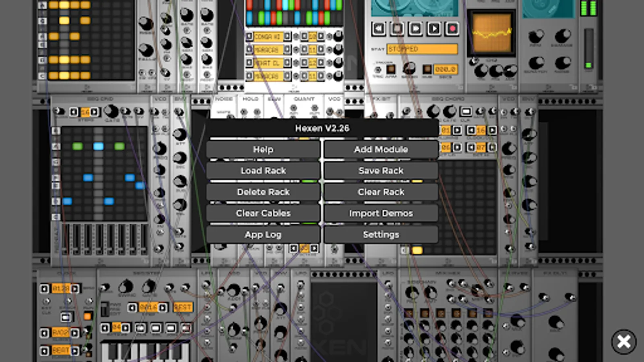This screenshot has height=362, width=644.
Task: Increase clock tempo 0128 with right arrow
Action: click(75, 288)
